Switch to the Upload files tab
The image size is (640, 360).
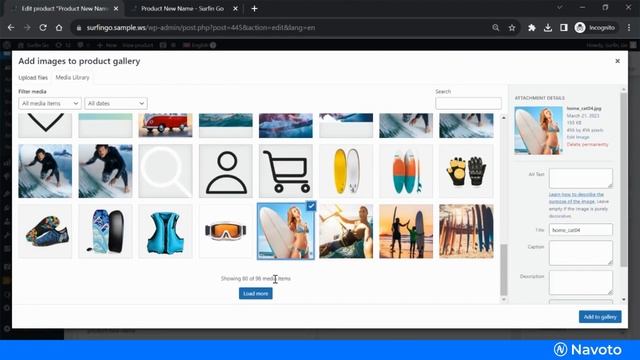tap(33, 78)
